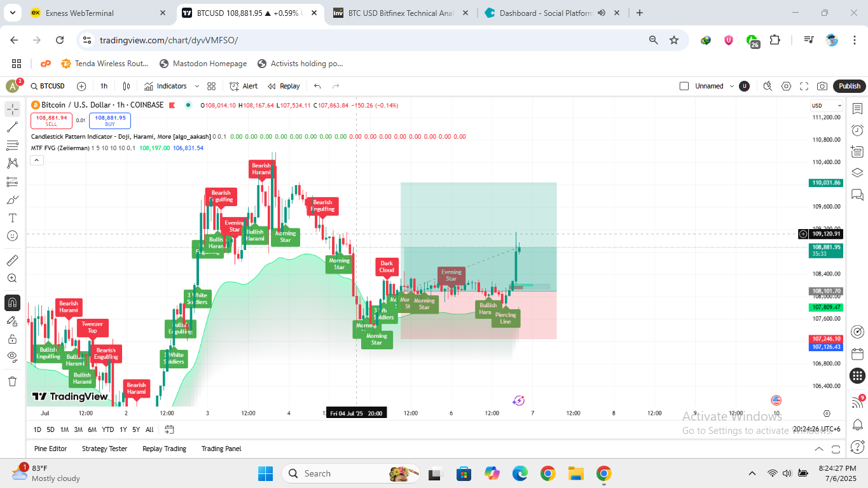Open the chats panel icon

coord(857,194)
